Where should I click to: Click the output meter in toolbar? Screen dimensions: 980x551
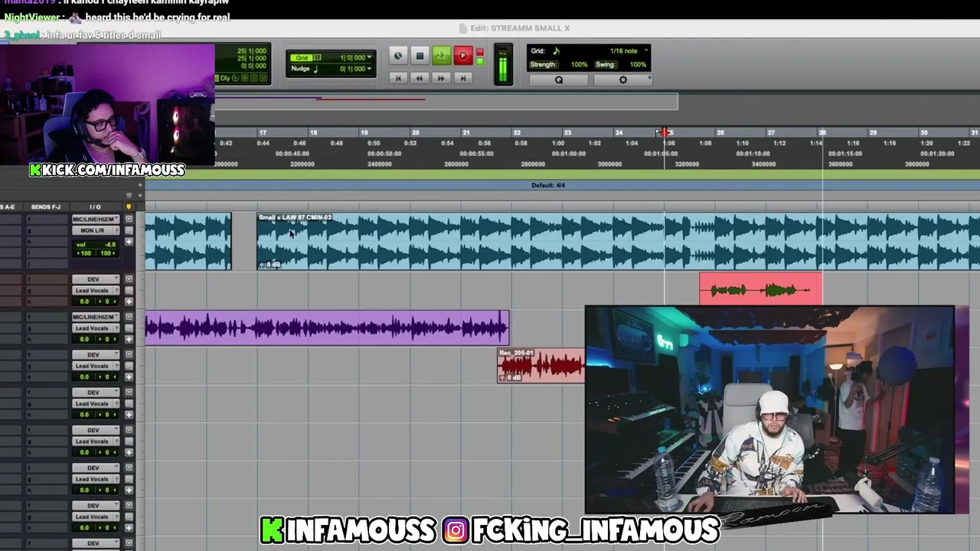pos(503,65)
